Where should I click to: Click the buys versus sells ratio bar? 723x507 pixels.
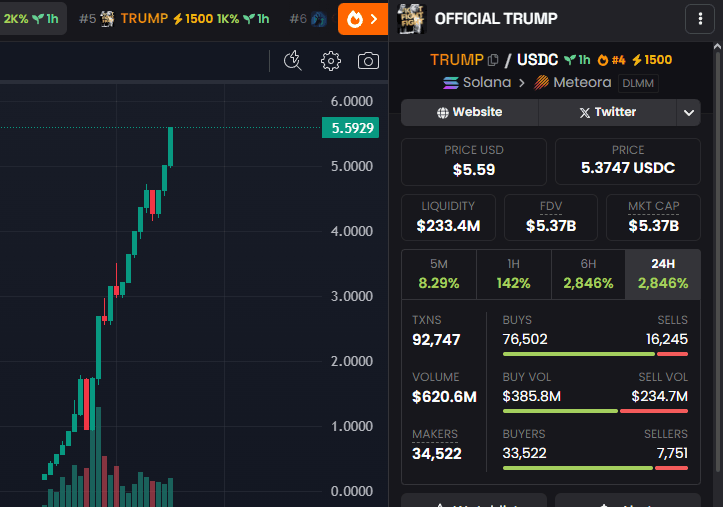pos(595,354)
